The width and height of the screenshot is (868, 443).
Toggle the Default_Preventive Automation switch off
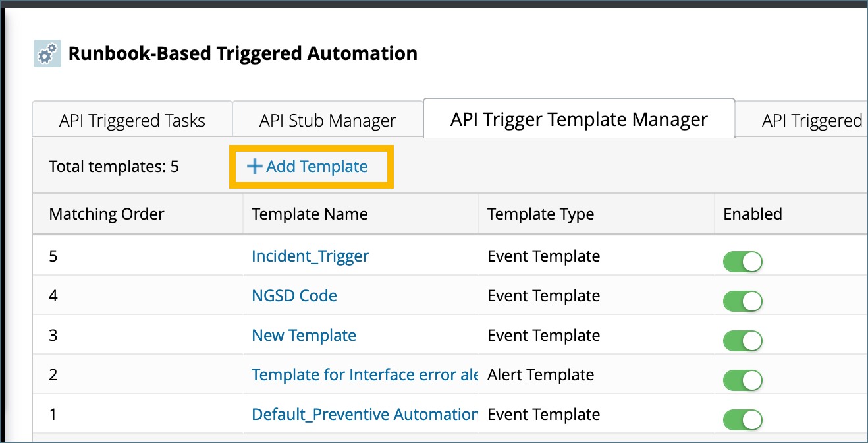[x=743, y=419]
